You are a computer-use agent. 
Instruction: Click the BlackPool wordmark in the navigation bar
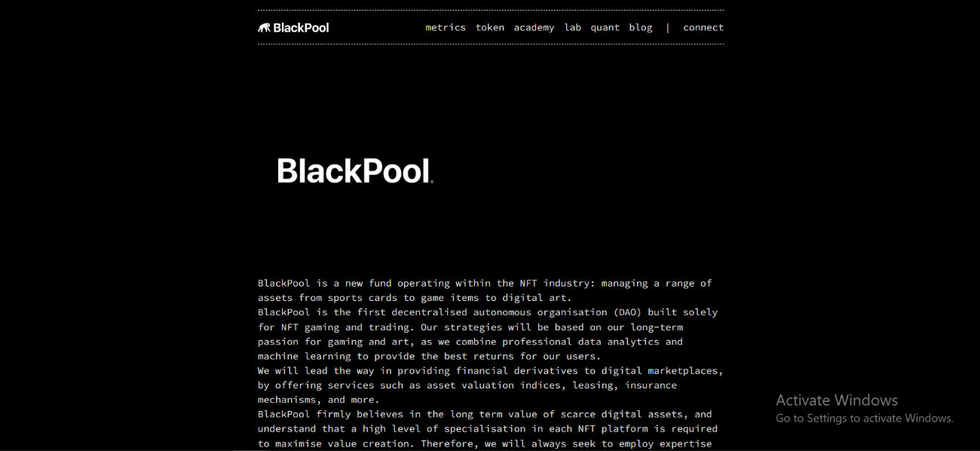coord(301,28)
